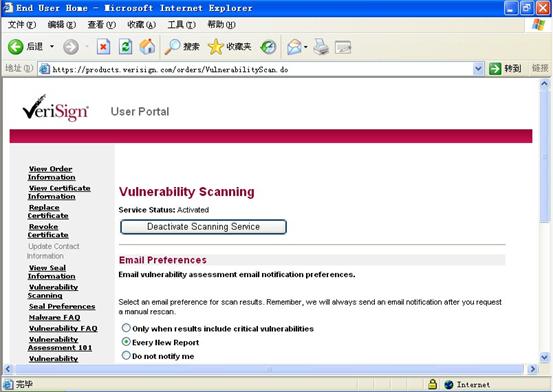Click the Links (链接) toolbar label
The width and height of the screenshot is (553, 392).
(540, 68)
